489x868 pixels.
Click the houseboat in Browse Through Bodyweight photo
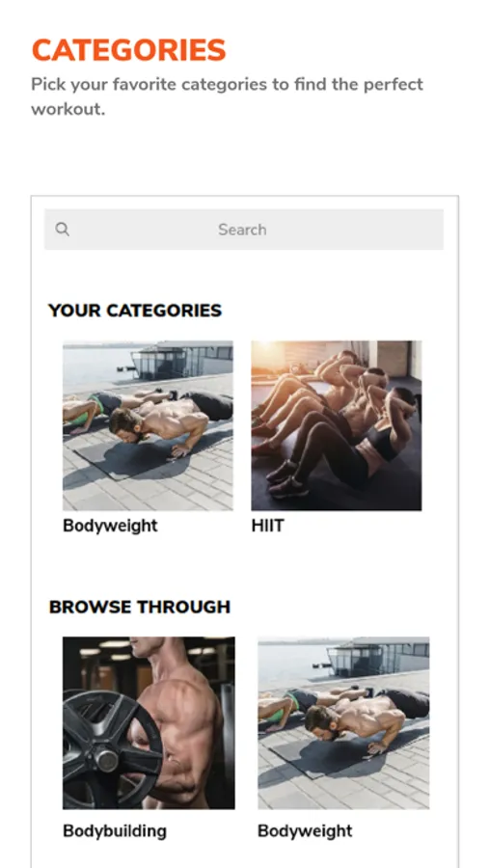376,657
